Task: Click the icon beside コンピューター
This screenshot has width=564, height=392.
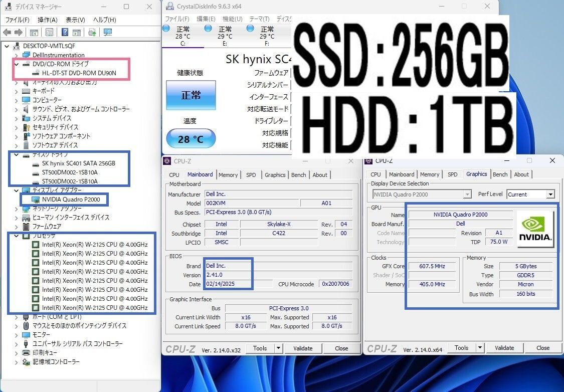Action: pyautogui.click(x=26, y=100)
